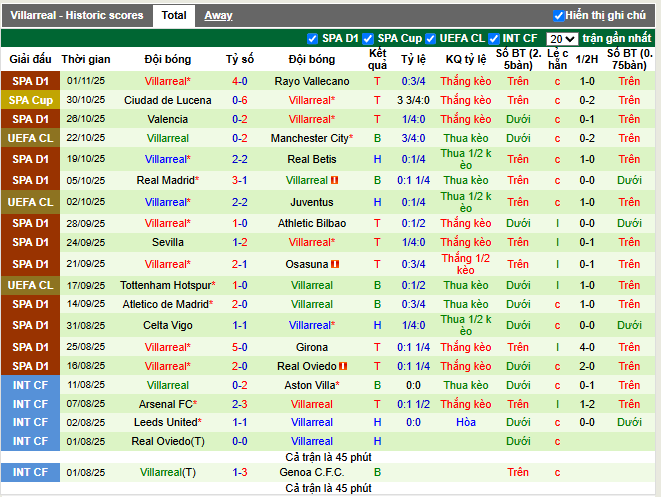Image resolution: width=661 pixels, height=497 pixels.
Task: Click the 5-0 score against Girona
Action: (239, 347)
